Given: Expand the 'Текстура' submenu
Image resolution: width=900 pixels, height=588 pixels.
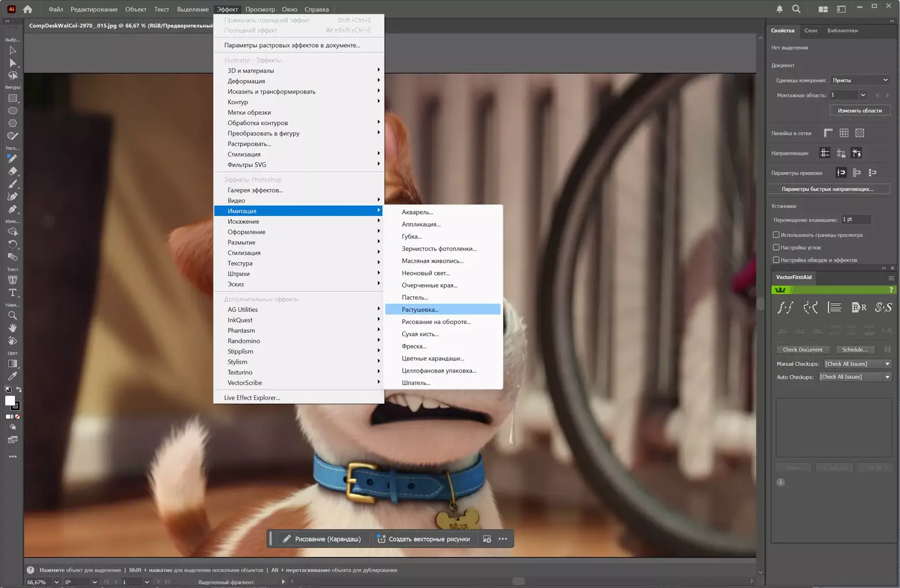Looking at the screenshot, I should (299, 263).
